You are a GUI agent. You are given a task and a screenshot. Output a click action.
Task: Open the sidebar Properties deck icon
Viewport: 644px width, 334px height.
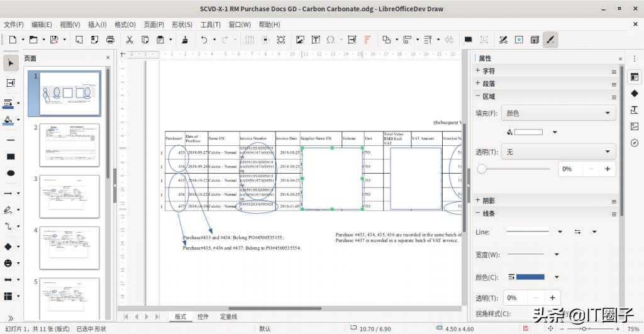635,77
